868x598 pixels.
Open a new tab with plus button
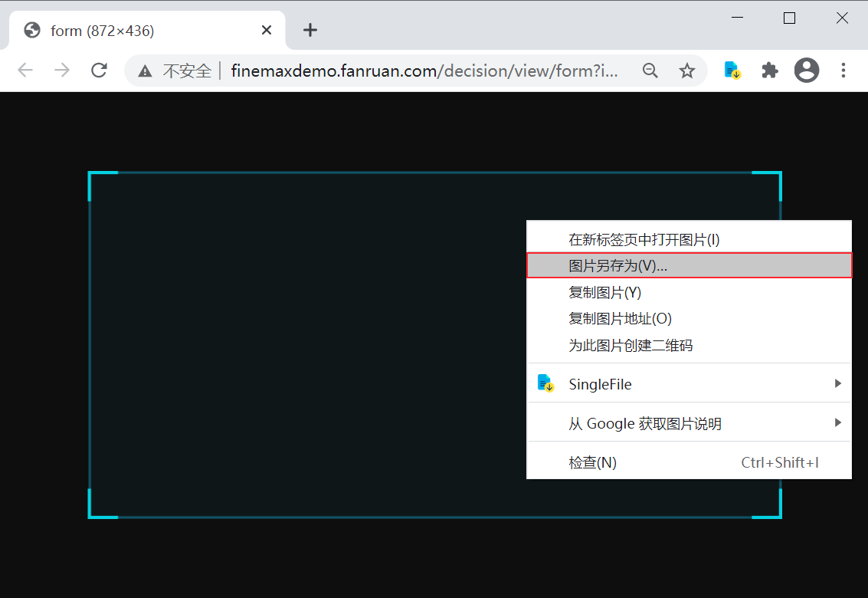pyautogui.click(x=310, y=30)
